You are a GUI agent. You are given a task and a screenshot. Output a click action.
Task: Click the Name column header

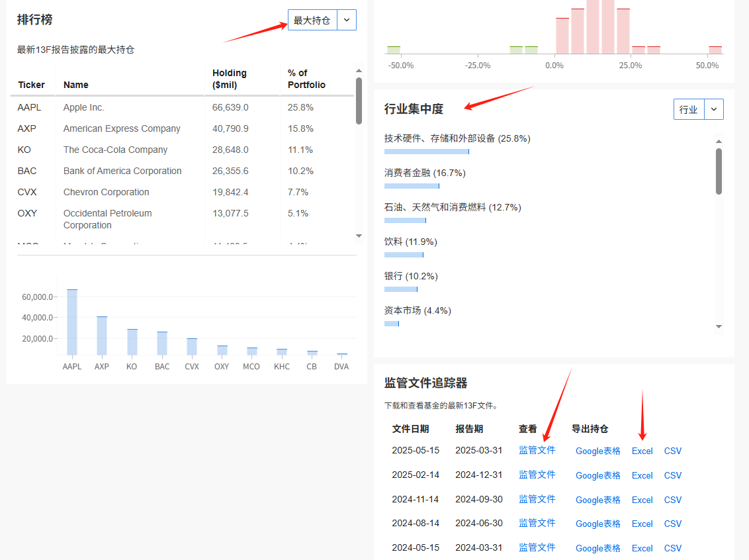75,85
